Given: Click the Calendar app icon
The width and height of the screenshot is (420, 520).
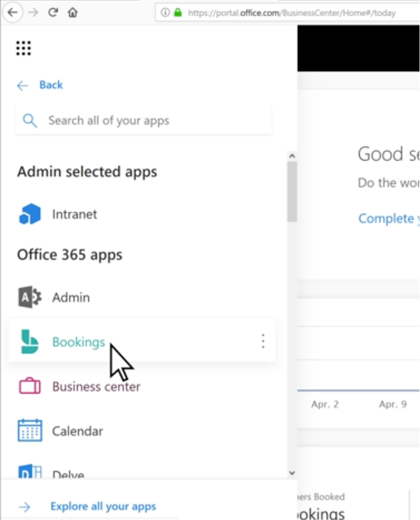Looking at the screenshot, I should [30, 430].
